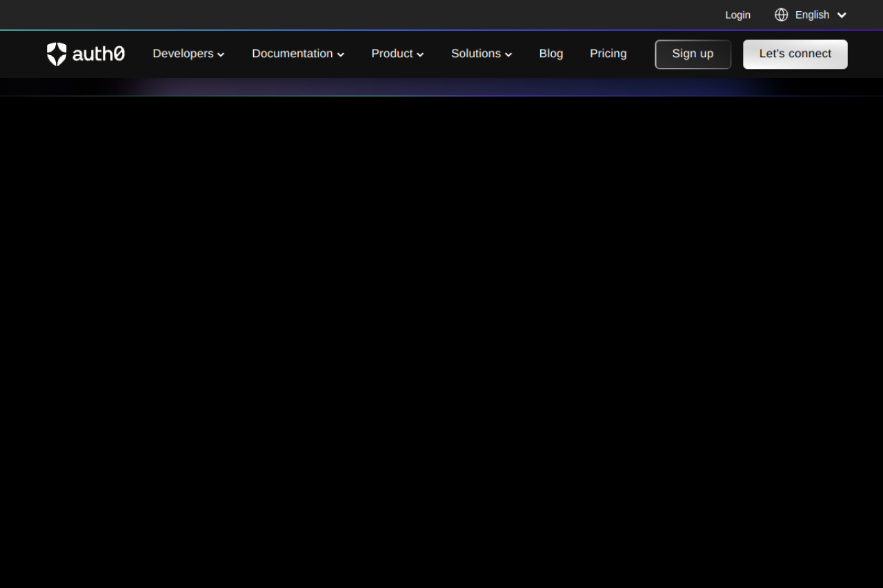Viewport: 883px width, 588px height.
Task: Open the Developers menu
Action: click(183, 54)
